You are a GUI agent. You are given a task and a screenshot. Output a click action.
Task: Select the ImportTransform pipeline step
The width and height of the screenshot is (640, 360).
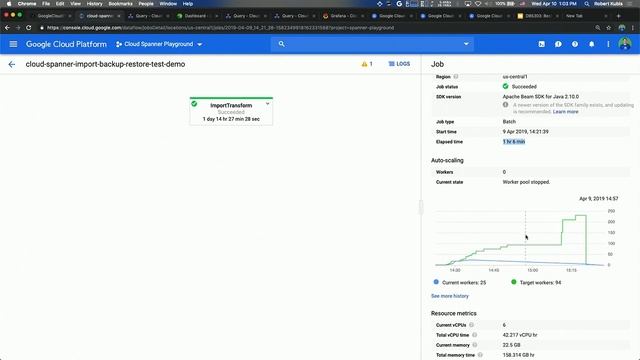coord(231,111)
